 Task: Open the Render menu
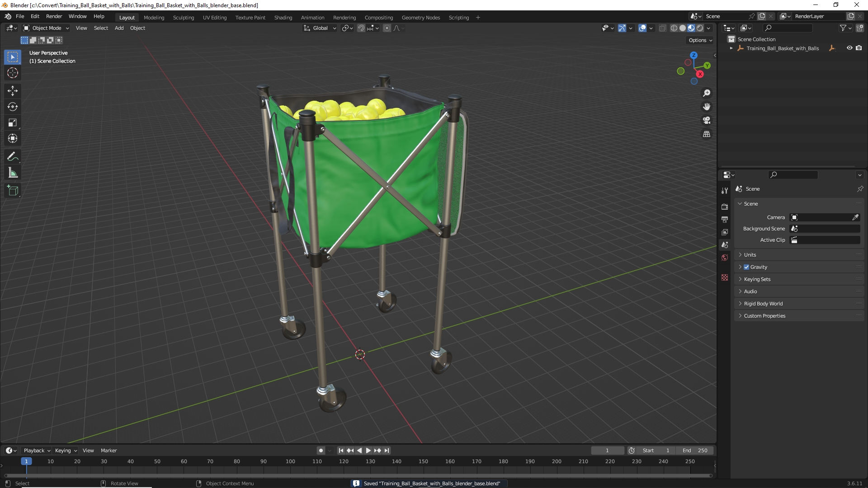(54, 16)
